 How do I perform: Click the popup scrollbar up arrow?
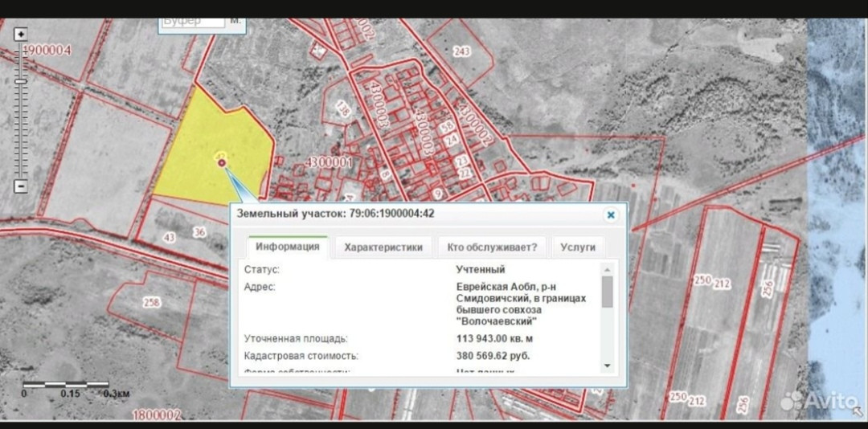click(607, 268)
